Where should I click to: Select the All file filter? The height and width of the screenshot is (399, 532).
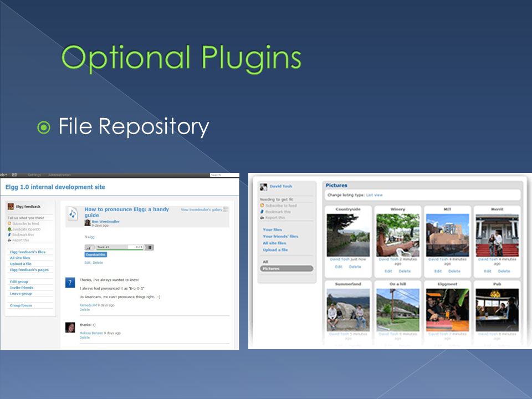coord(265,262)
